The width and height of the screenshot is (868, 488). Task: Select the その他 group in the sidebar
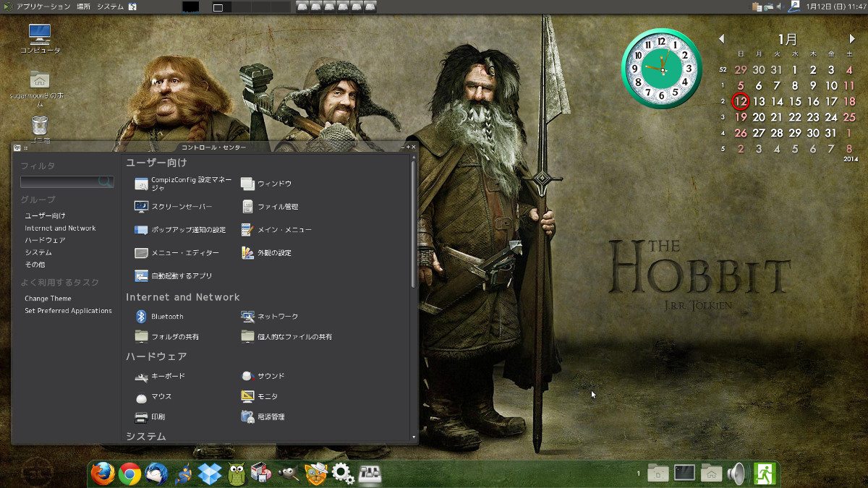pos(35,265)
